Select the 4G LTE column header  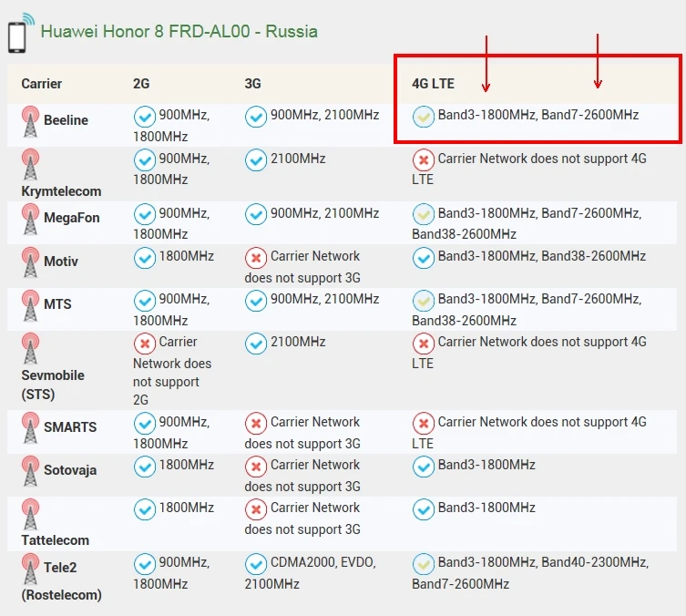[433, 84]
